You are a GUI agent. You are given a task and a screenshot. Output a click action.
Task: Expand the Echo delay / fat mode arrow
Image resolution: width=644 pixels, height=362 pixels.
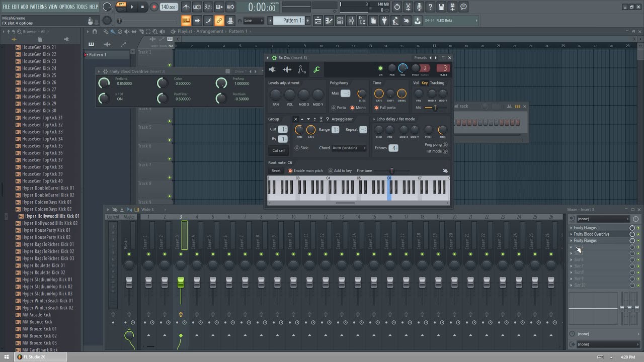tap(374, 119)
